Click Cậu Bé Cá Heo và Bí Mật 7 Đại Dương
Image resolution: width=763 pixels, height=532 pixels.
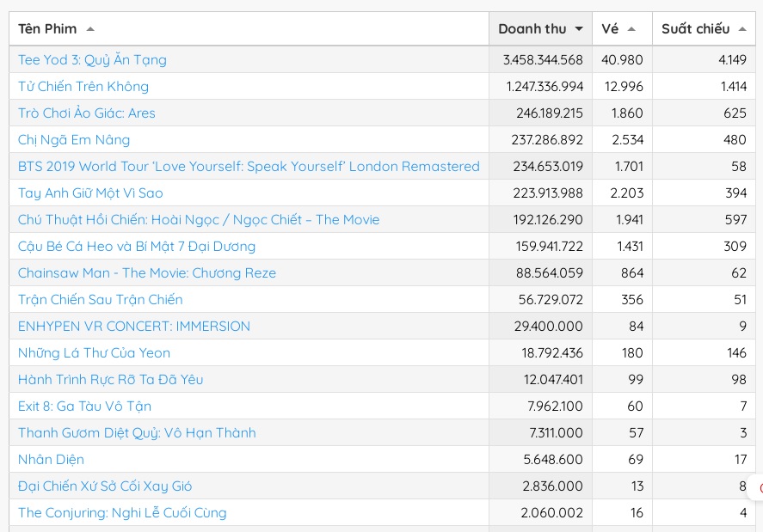137,247
